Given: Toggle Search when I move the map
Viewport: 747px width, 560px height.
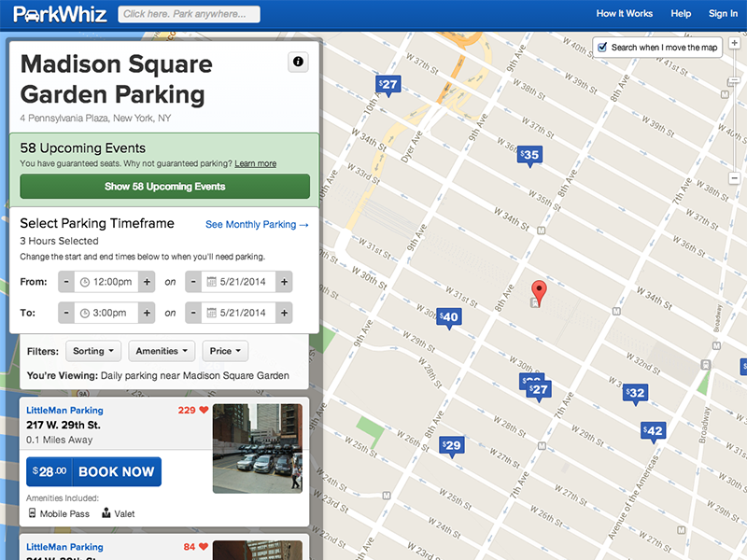Looking at the screenshot, I should 602,48.
